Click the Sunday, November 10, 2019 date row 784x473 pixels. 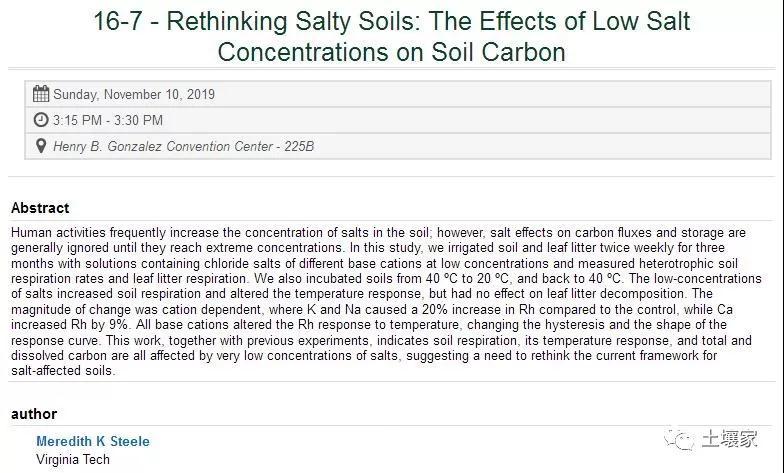point(398,94)
